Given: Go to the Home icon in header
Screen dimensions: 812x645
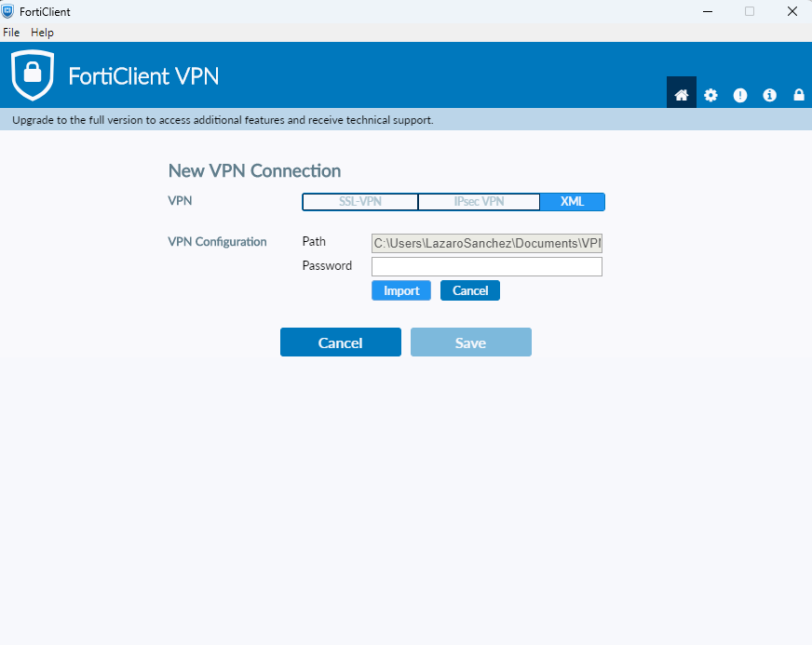Looking at the screenshot, I should tap(681, 95).
